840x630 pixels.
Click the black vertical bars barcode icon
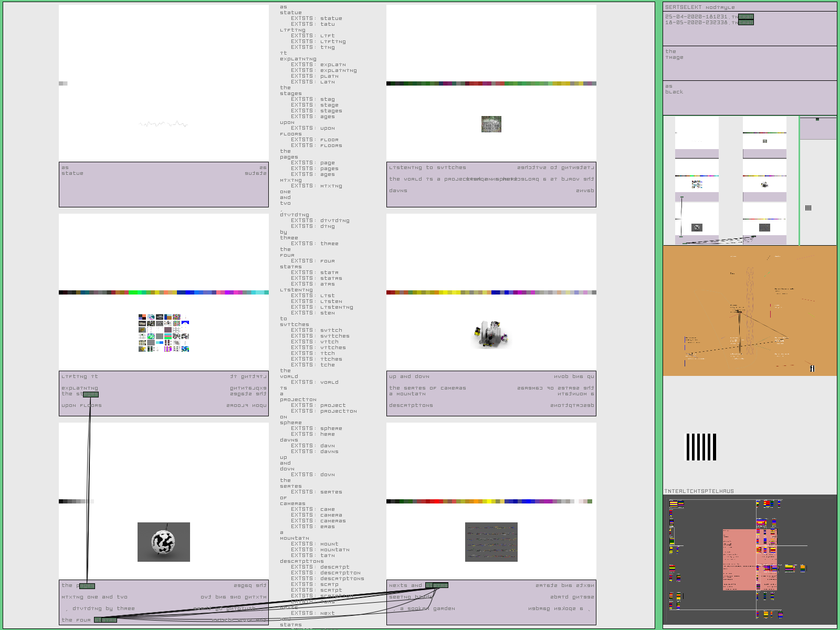[701, 447]
